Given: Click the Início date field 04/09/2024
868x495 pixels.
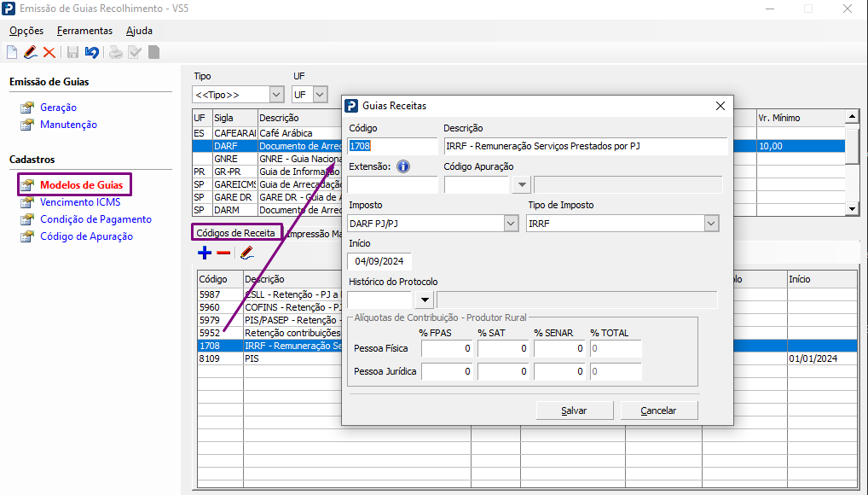Looking at the screenshot, I should 379,261.
